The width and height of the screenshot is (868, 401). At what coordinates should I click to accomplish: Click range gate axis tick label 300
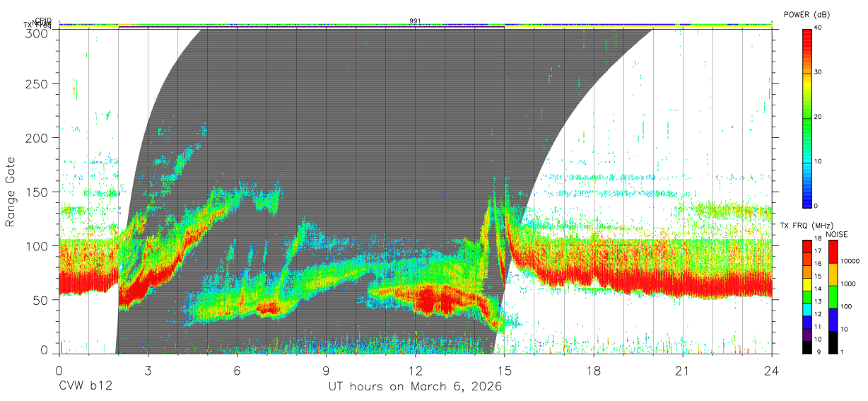[x=38, y=33]
